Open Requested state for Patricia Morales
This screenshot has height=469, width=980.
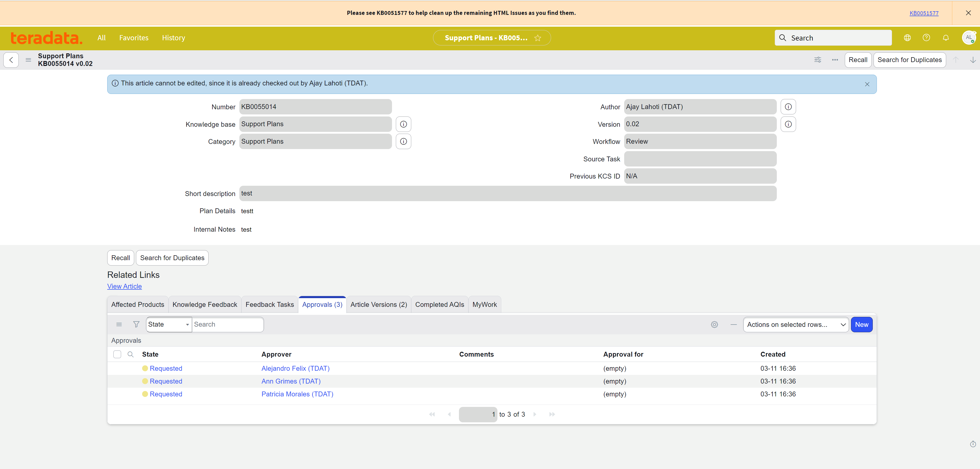[x=166, y=394]
